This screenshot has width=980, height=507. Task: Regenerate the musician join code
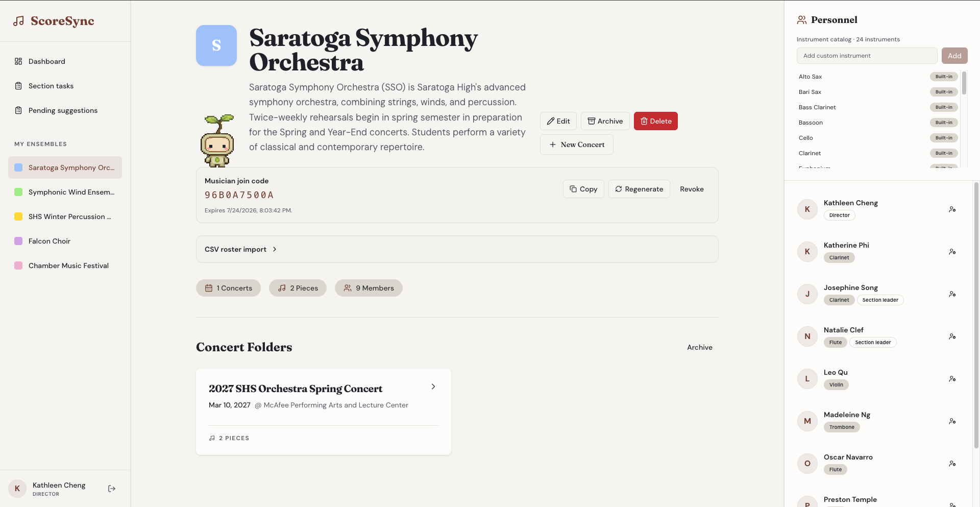(x=639, y=189)
